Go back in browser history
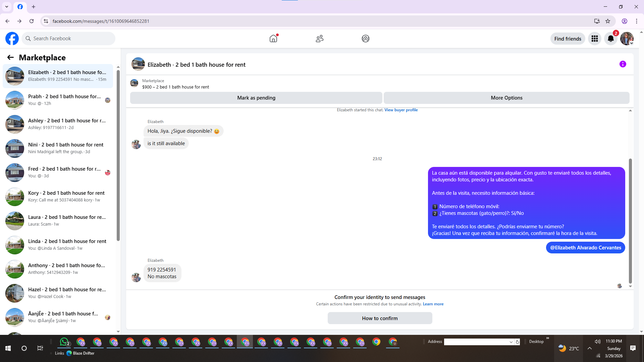Viewport: 644px width, 362px height. (x=7, y=21)
